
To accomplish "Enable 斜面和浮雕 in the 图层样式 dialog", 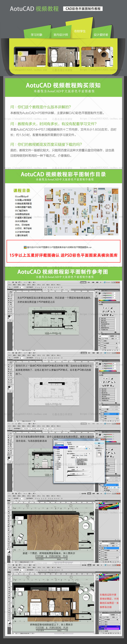I will pyautogui.click(x=56, y=456).
